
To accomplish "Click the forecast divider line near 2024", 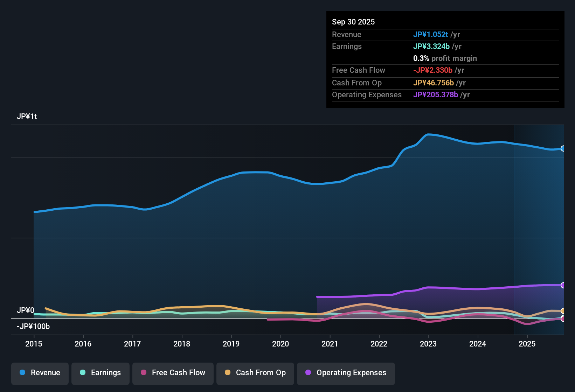I will click(x=514, y=227).
